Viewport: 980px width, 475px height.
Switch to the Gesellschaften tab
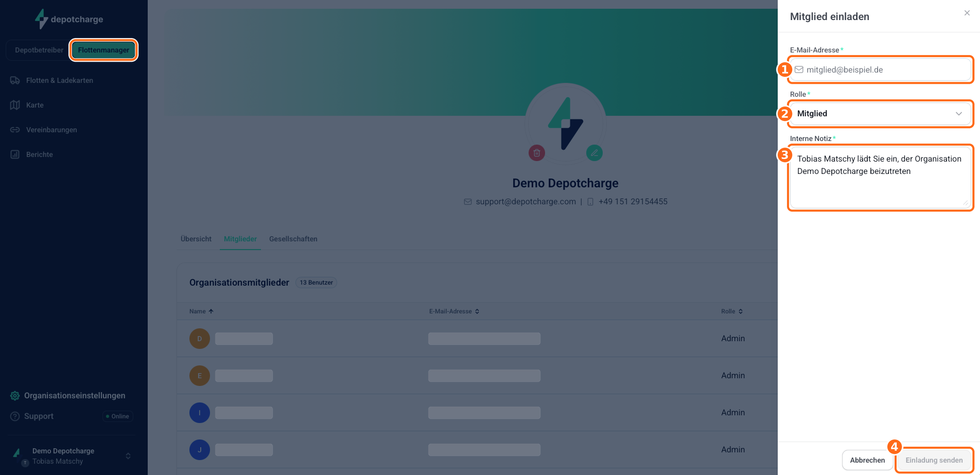tap(293, 239)
